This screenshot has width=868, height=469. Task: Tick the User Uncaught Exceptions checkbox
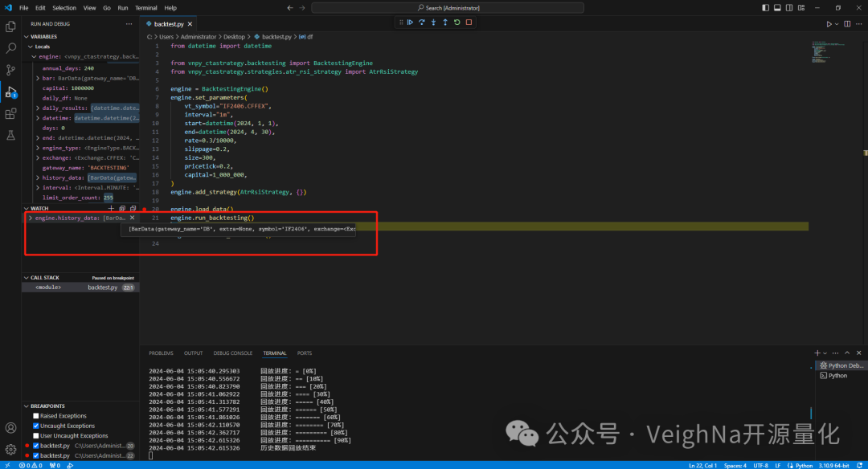coord(36,435)
